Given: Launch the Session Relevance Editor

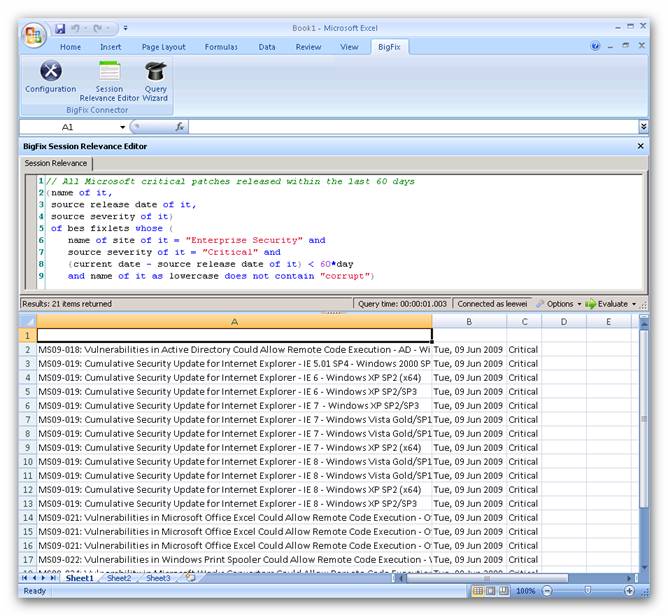Looking at the screenshot, I should coord(109,81).
